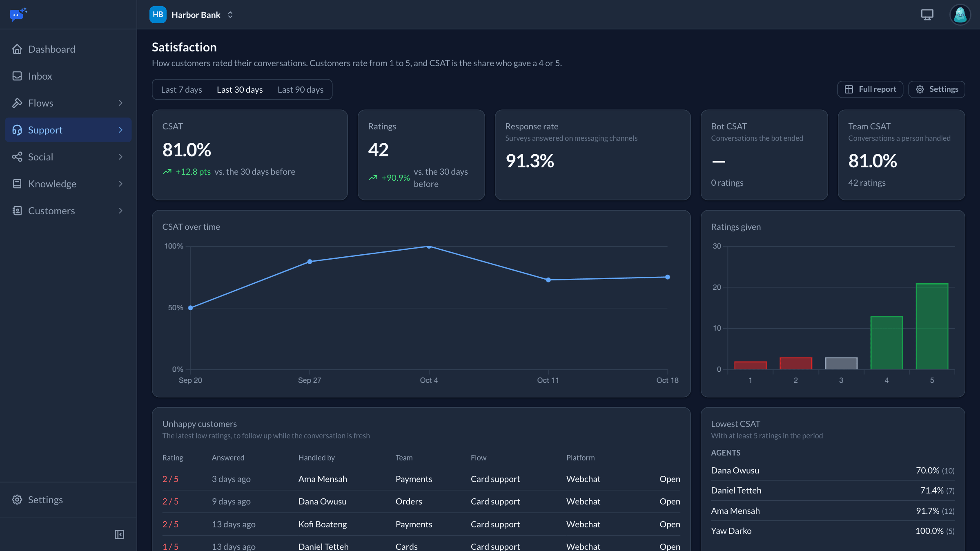This screenshot has width=980, height=551.
Task: Go to Dashboard in sidebar
Action: tap(68, 49)
